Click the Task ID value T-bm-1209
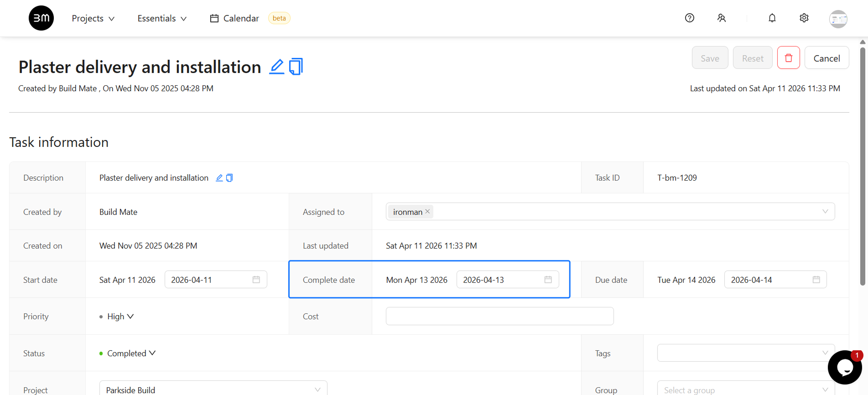 (x=677, y=178)
